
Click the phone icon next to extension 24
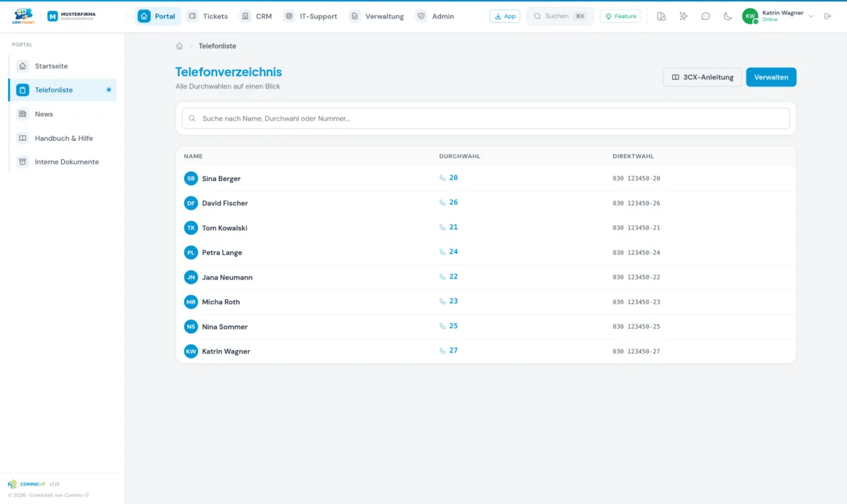tap(443, 252)
